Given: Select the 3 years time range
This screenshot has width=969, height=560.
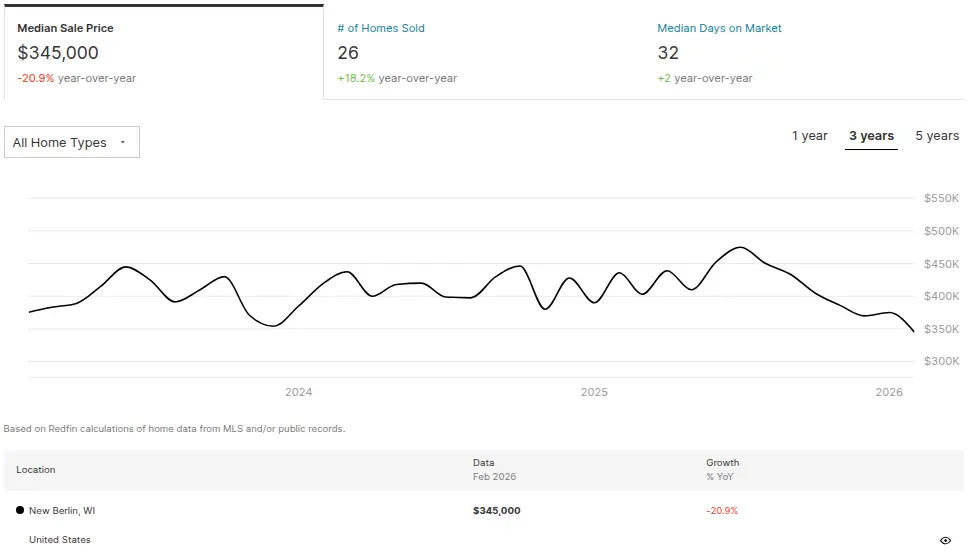Looking at the screenshot, I should [871, 136].
